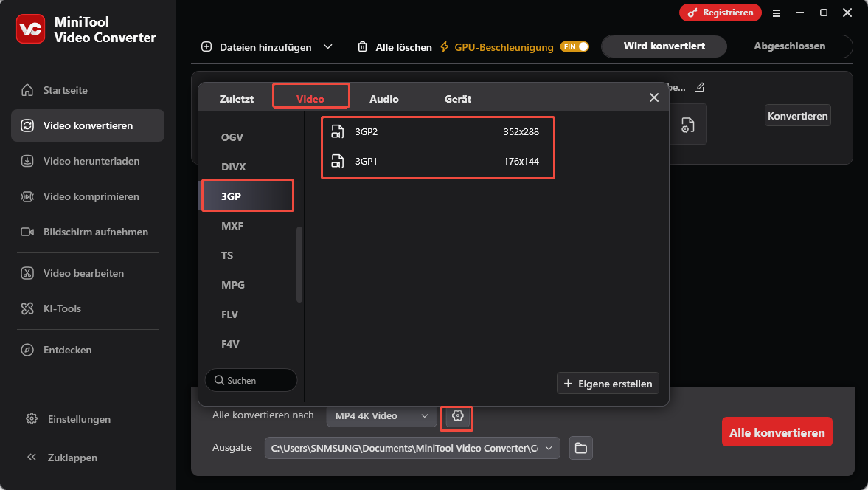
Task: Open the GPU-Beschleunigung link
Action: click(x=504, y=48)
